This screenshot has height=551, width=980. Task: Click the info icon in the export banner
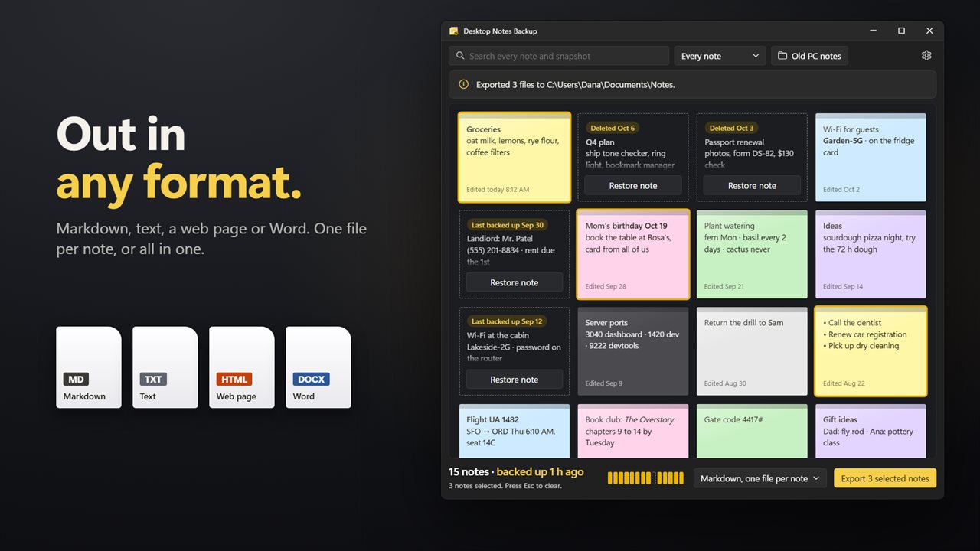463,84
